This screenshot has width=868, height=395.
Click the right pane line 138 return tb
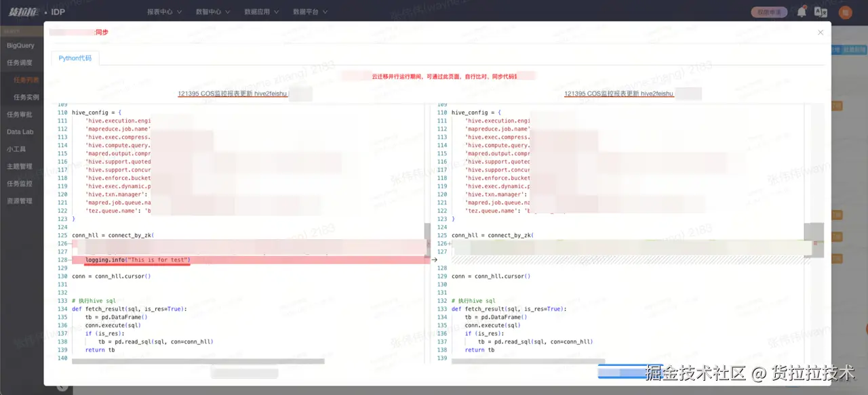coord(479,350)
